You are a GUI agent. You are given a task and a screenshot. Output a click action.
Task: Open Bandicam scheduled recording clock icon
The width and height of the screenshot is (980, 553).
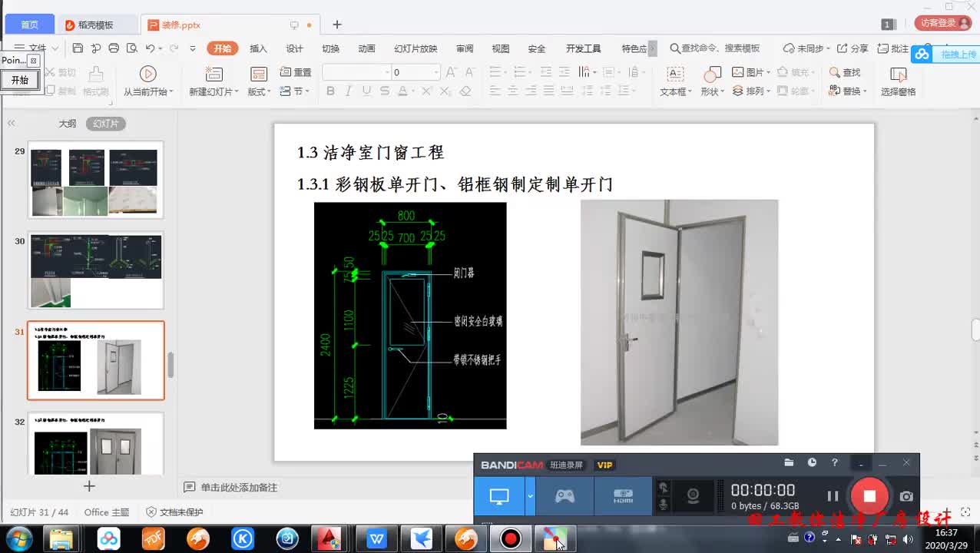tap(812, 462)
